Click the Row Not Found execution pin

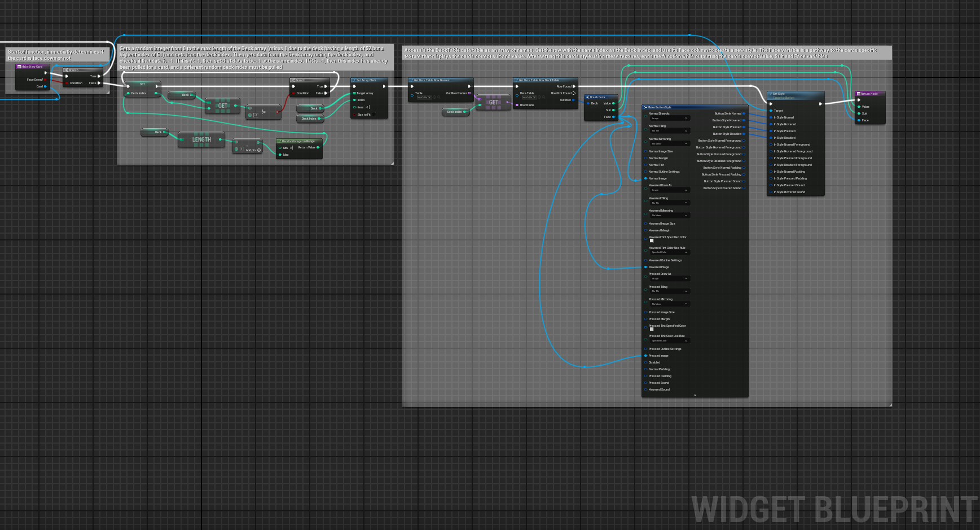click(x=574, y=93)
